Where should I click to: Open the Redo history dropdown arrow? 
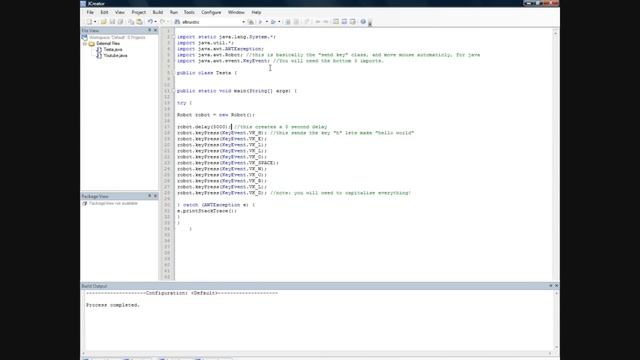click(168, 22)
